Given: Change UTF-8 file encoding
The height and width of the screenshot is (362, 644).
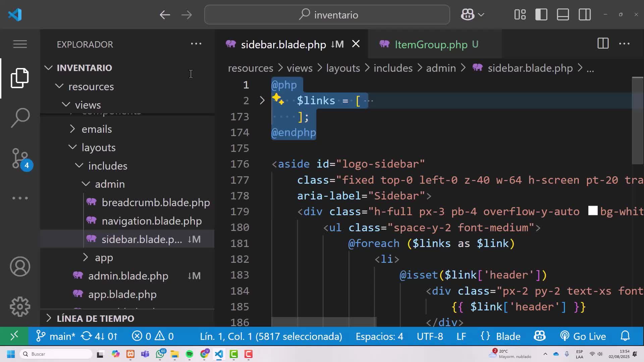Looking at the screenshot, I should (430, 336).
